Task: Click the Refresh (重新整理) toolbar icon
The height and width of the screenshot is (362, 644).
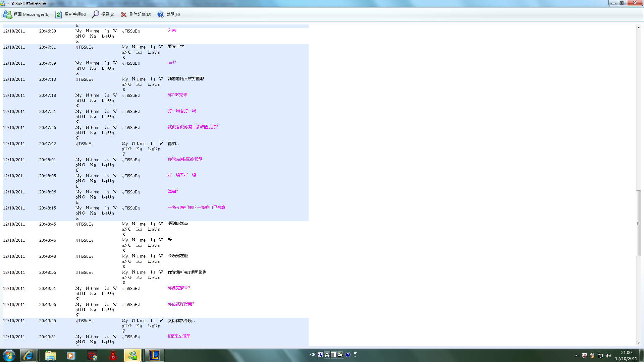Action: [58, 14]
